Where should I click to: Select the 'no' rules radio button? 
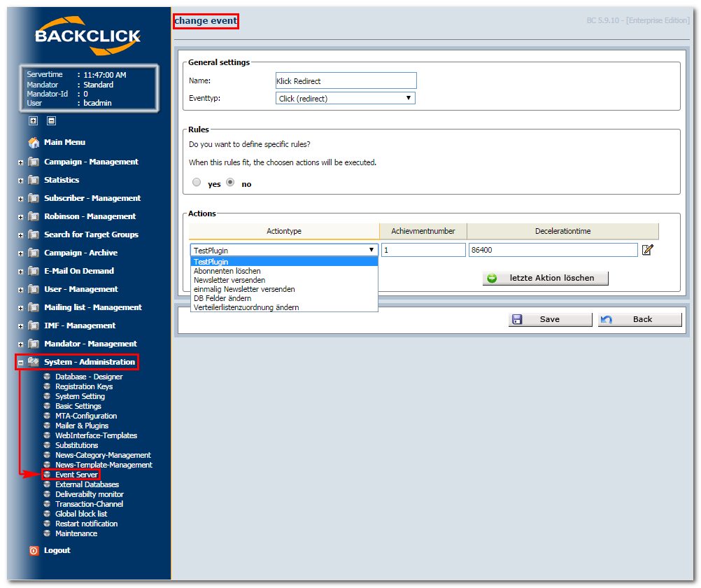[x=230, y=182]
